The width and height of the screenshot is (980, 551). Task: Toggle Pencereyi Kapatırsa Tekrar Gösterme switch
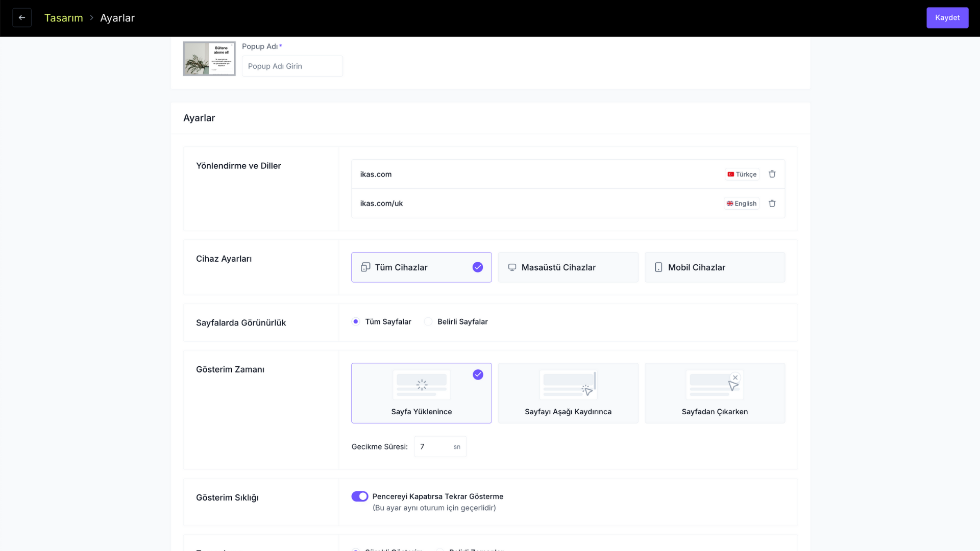click(360, 496)
